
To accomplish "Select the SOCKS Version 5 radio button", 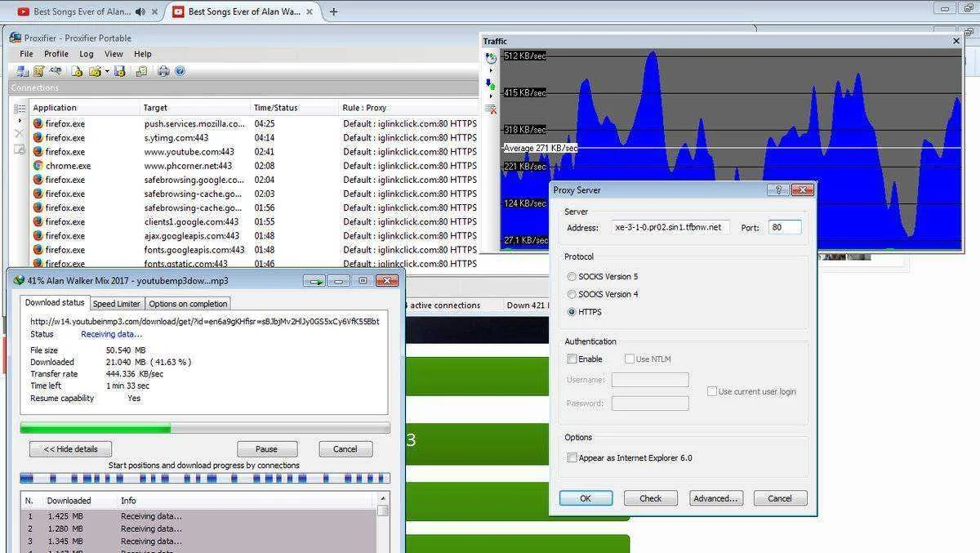I will 572,277.
